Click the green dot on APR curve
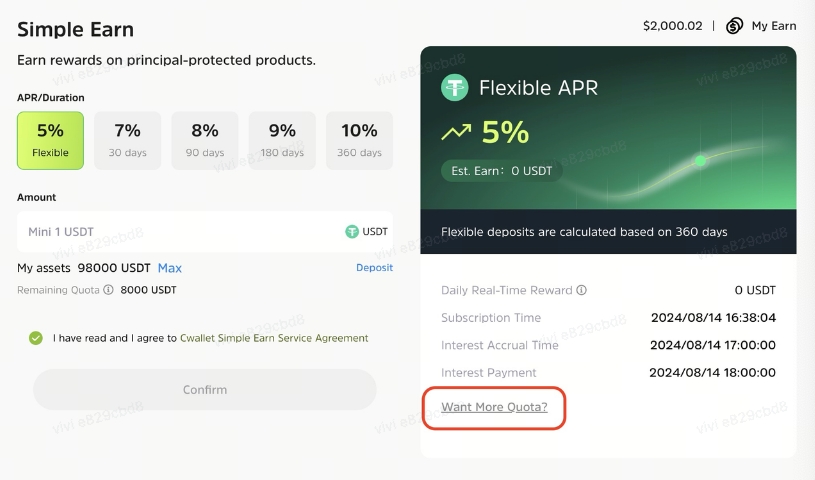The image size is (815, 480). point(700,160)
